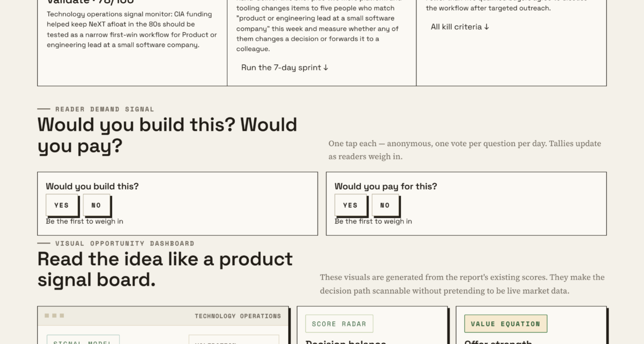
Task: Select the VALUE EQUATION badge
Action: coord(506,324)
